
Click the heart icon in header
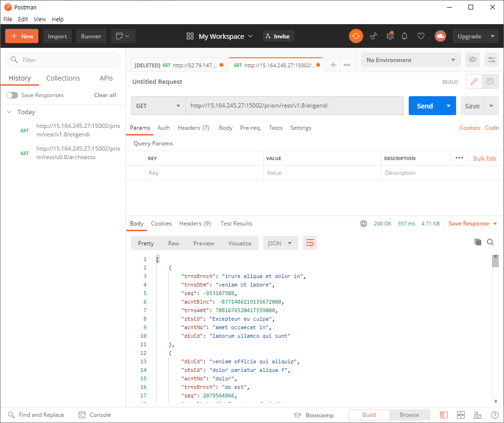[x=421, y=36]
